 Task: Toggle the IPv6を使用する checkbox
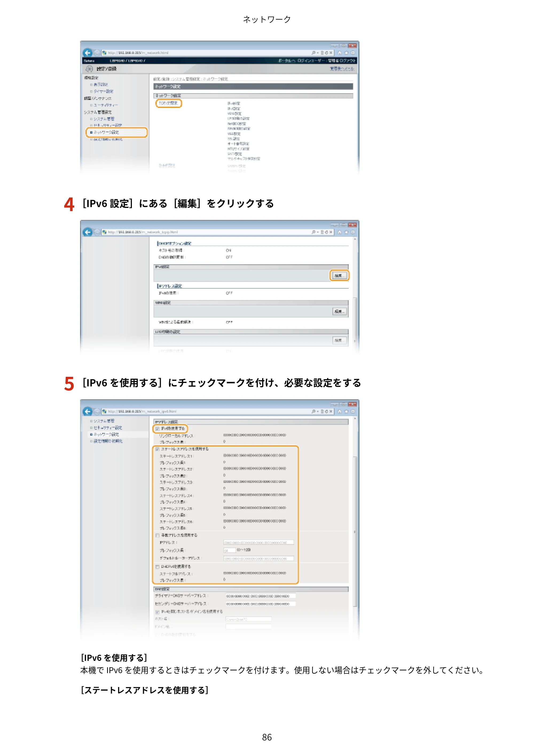157,429
